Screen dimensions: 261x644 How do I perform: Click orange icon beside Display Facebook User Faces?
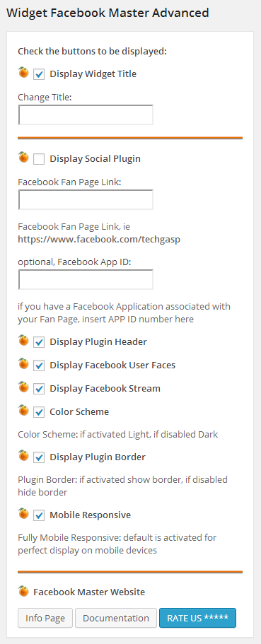click(24, 364)
